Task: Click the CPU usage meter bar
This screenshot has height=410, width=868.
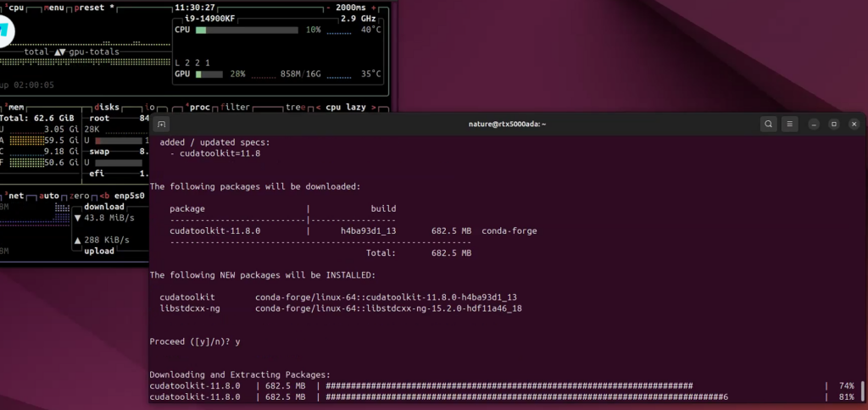Action: pos(247,30)
